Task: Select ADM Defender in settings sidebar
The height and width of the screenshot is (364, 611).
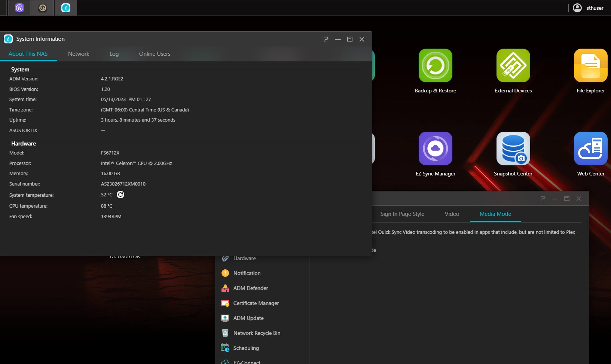Action: (250, 288)
